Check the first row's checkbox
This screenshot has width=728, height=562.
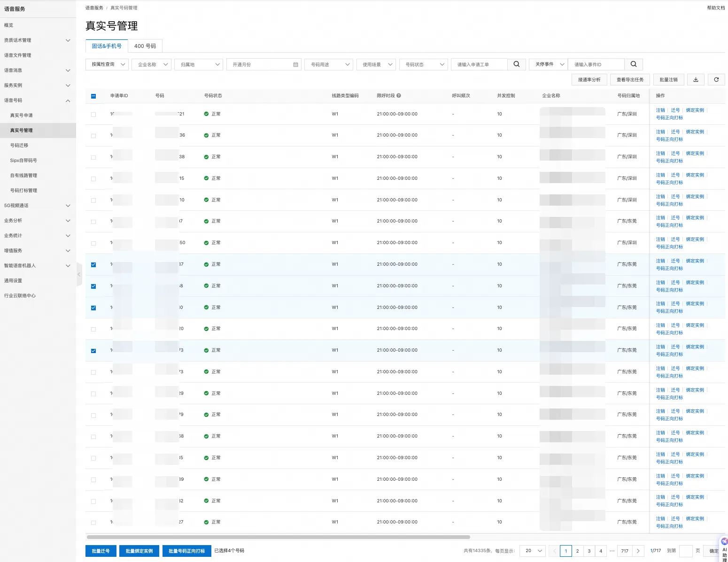[93, 115]
